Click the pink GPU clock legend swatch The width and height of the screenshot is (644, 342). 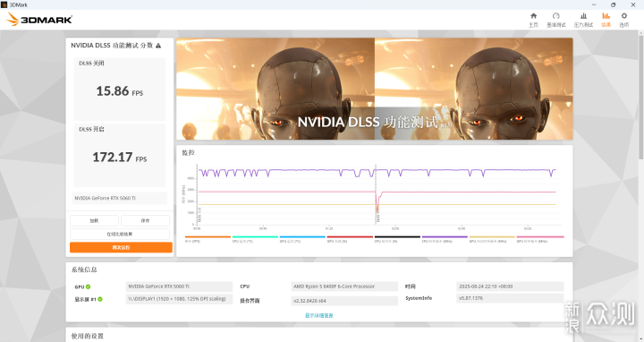(540, 236)
